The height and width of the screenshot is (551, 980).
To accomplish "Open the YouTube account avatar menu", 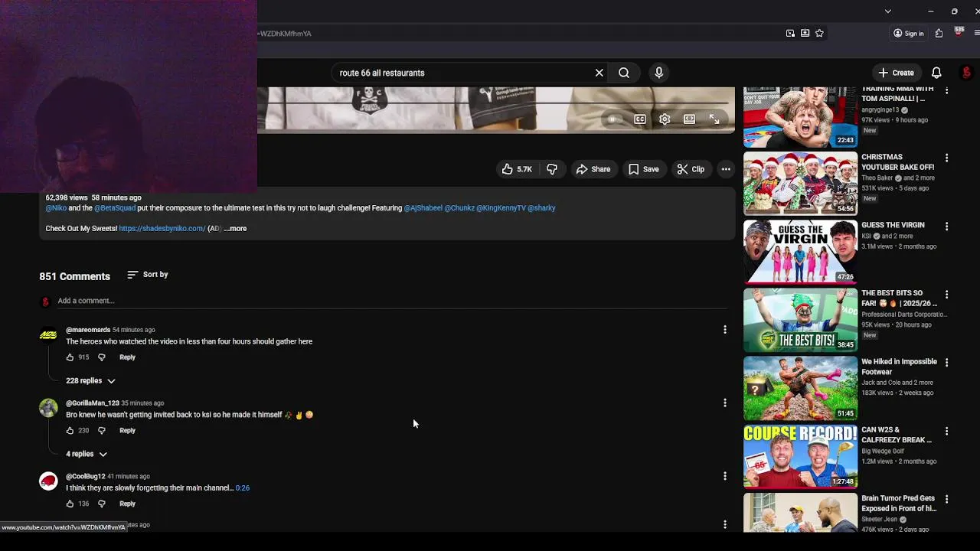I will click(x=966, y=73).
